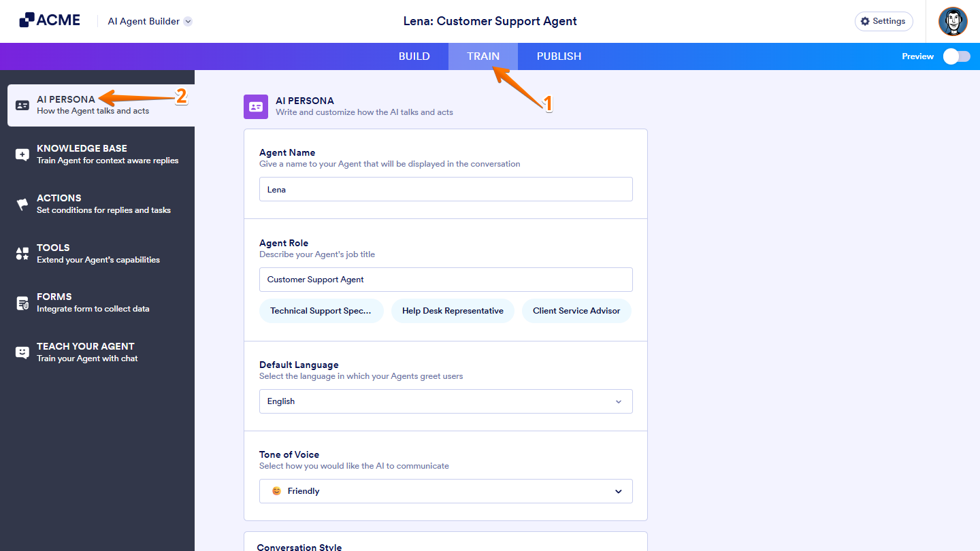Screen dimensions: 980x551
Task: Click the purple AI Persona header icon
Action: 256,107
